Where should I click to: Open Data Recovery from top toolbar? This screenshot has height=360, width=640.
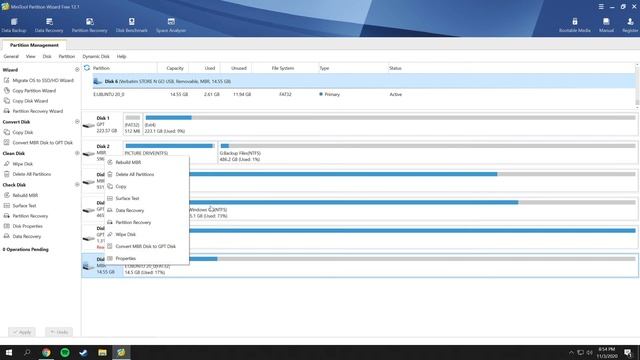pyautogui.click(x=49, y=25)
